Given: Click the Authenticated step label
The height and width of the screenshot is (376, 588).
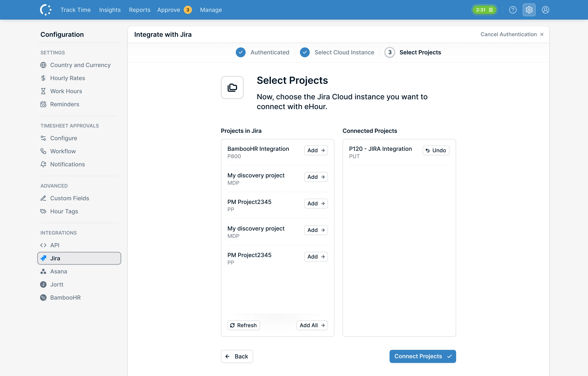Looking at the screenshot, I should (270, 52).
